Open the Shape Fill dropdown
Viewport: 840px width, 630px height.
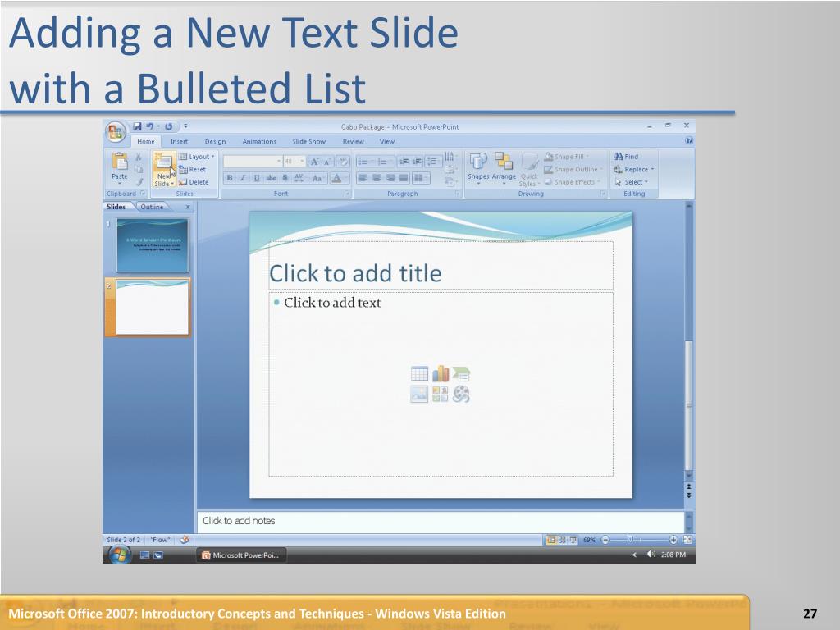(567, 157)
